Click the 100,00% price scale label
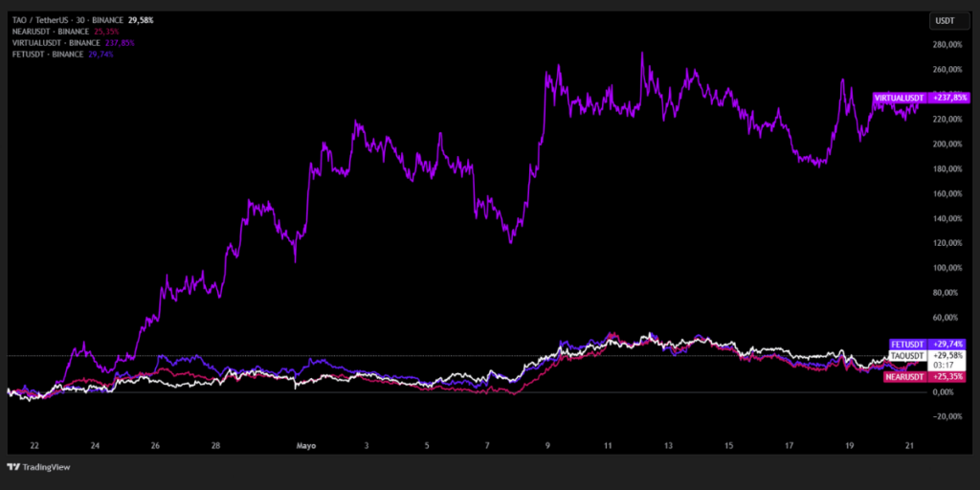 point(947,268)
